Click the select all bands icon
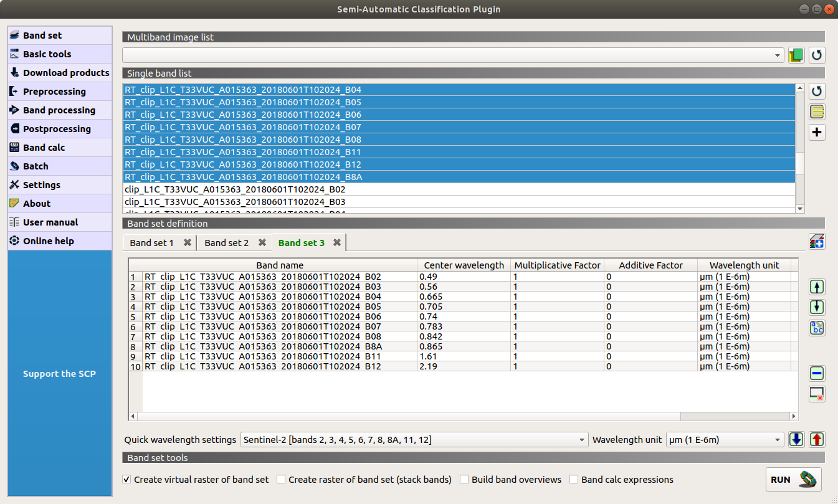This screenshot has height=504, width=838. click(x=816, y=112)
